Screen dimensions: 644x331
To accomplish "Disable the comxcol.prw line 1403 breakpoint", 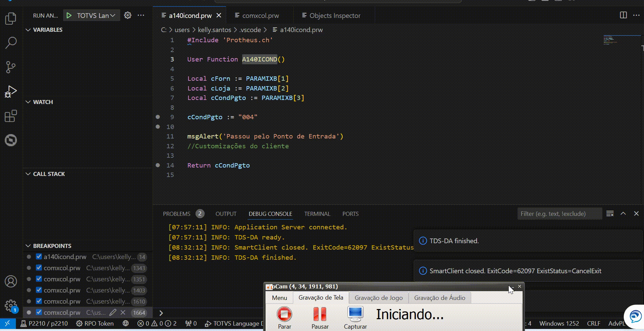I will [x=39, y=290].
